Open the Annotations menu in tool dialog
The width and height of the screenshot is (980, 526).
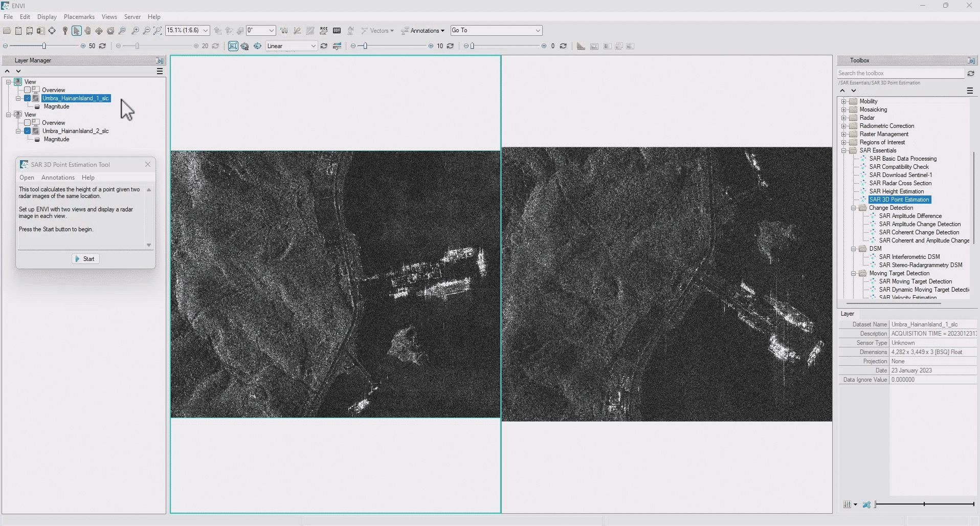point(58,178)
